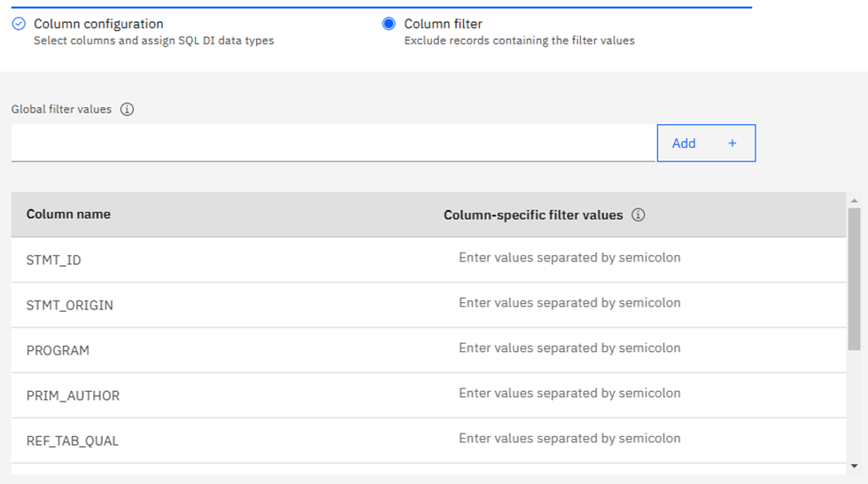Click the scrollbar down arrow
The height and width of the screenshot is (484, 868).
tap(854, 465)
